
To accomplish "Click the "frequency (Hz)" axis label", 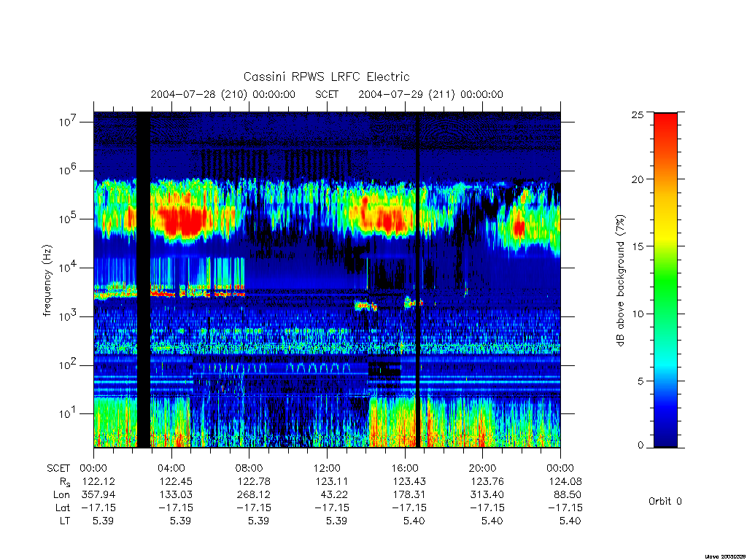I will 47,281.
